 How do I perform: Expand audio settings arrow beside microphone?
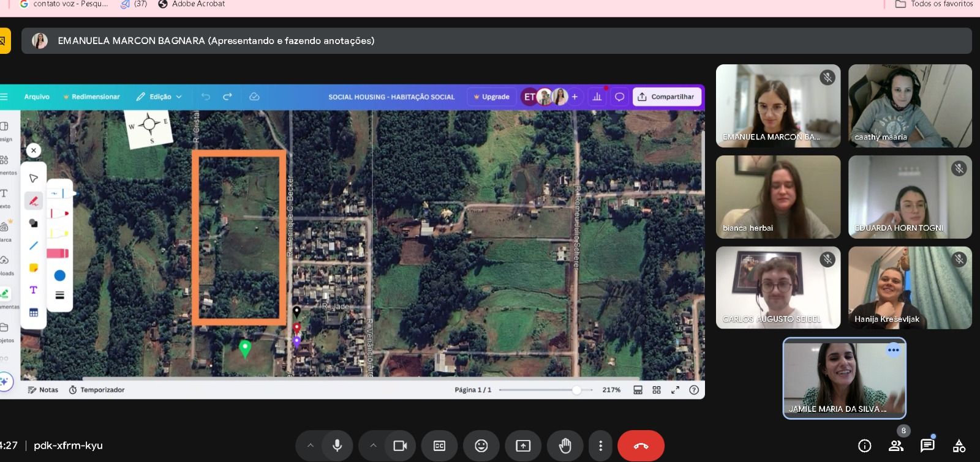(311, 445)
